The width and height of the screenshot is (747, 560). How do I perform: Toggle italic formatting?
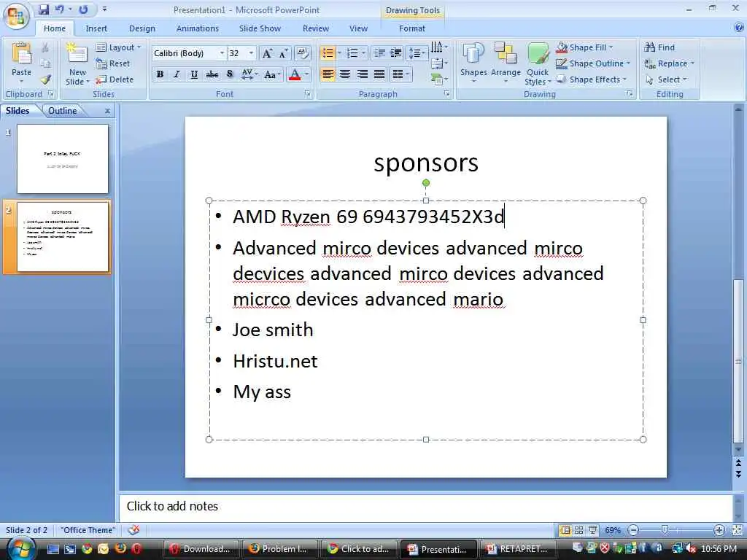(177, 74)
